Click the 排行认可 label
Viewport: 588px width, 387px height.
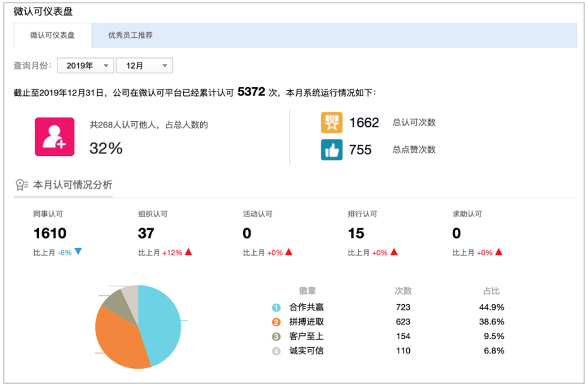[x=363, y=214]
